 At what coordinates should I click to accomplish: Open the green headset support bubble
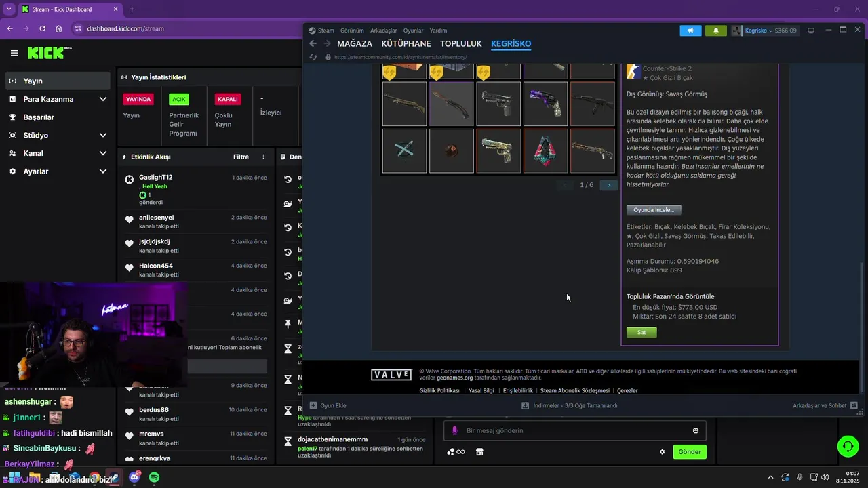point(848,446)
